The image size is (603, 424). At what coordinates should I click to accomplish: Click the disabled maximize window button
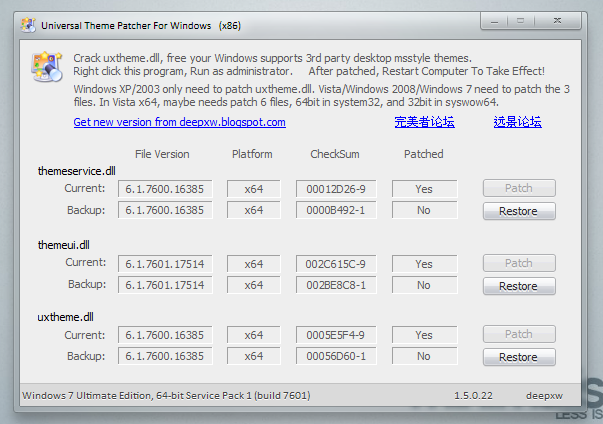pyautogui.click(x=521, y=21)
